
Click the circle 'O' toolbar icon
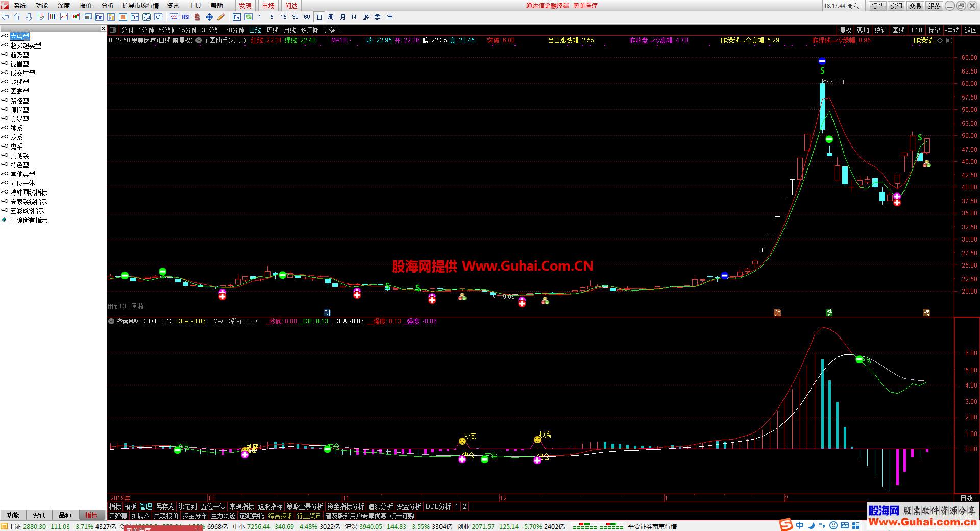pyautogui.click(x=158, y=17)
